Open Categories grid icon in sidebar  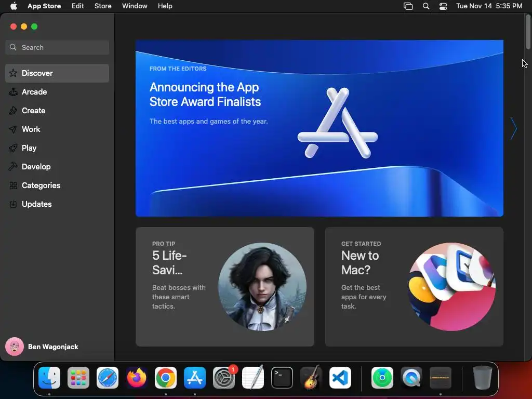[13, 185]
